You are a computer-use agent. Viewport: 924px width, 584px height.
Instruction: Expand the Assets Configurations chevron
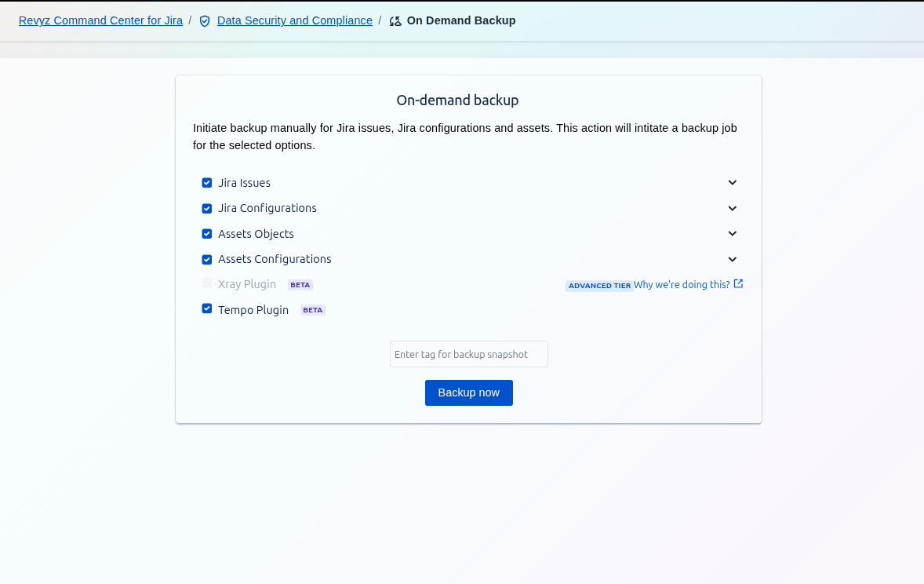point(732,259)
